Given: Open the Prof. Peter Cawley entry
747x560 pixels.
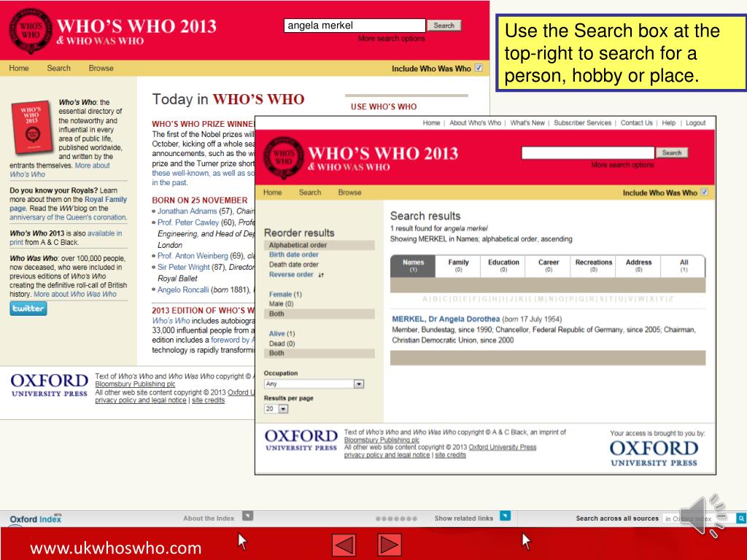Looking at the screenshot, I should [x=188, y=222].
